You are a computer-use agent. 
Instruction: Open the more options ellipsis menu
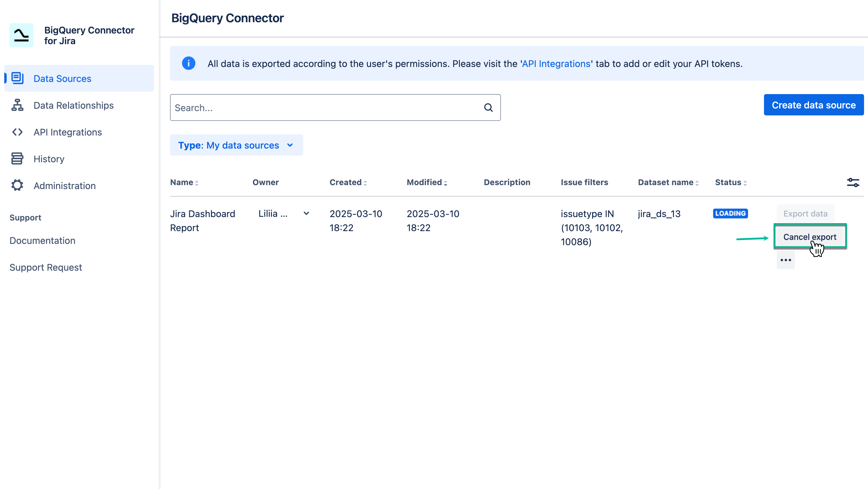(786, 260)
